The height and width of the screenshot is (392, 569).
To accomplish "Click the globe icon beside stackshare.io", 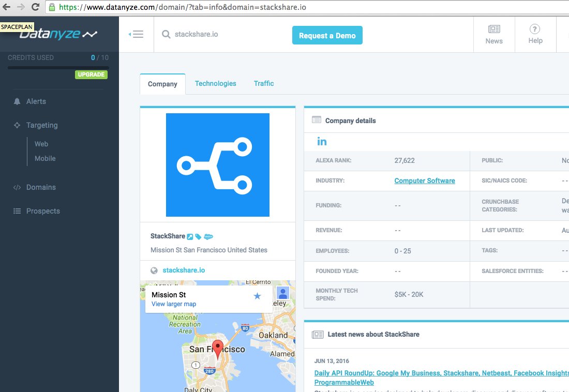I will point(154,270).
